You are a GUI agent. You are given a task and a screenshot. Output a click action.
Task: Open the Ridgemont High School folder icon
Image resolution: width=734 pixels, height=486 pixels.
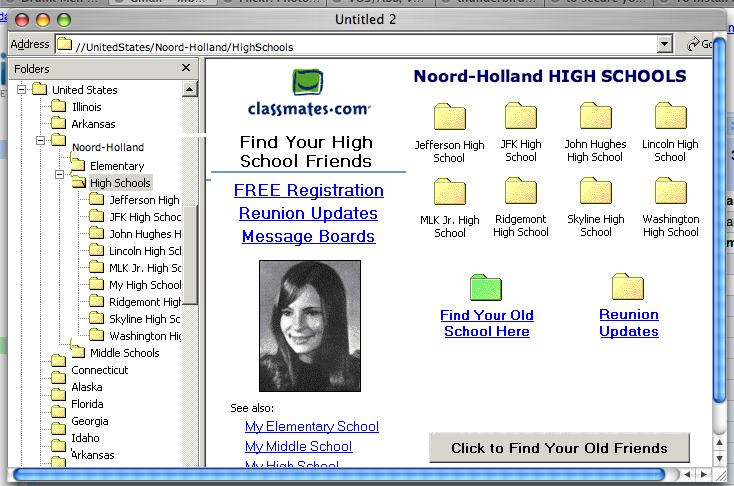click(x=521, y=191)
